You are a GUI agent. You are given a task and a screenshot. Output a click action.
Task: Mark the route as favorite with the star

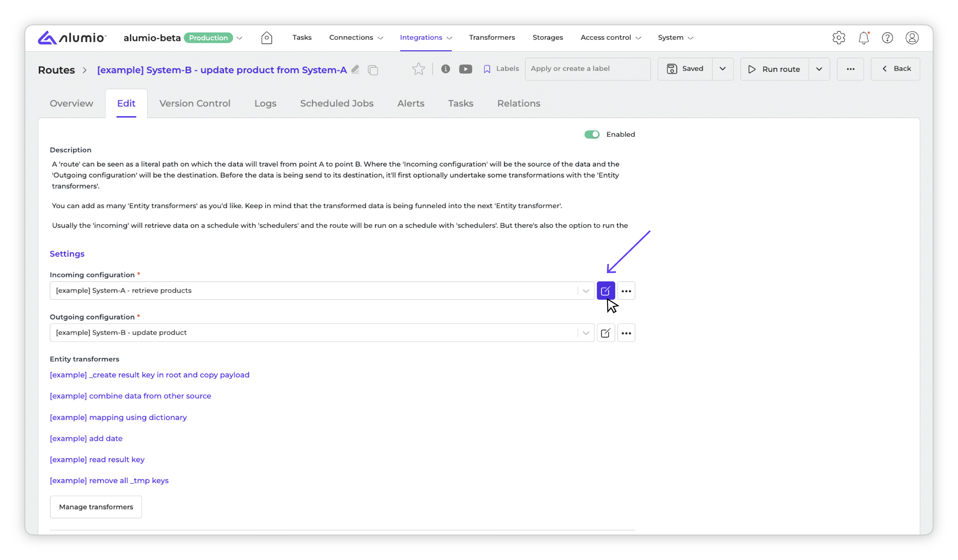tap(418, 69)
